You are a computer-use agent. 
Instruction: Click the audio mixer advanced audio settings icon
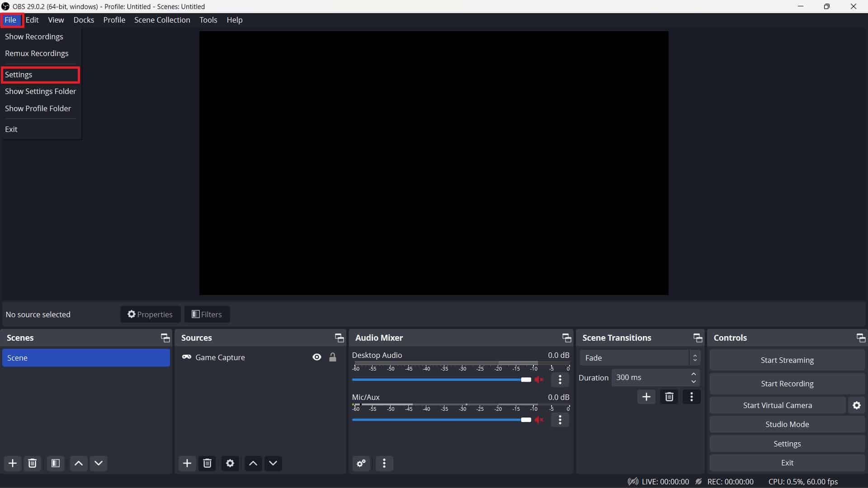[x=361, y=463]
